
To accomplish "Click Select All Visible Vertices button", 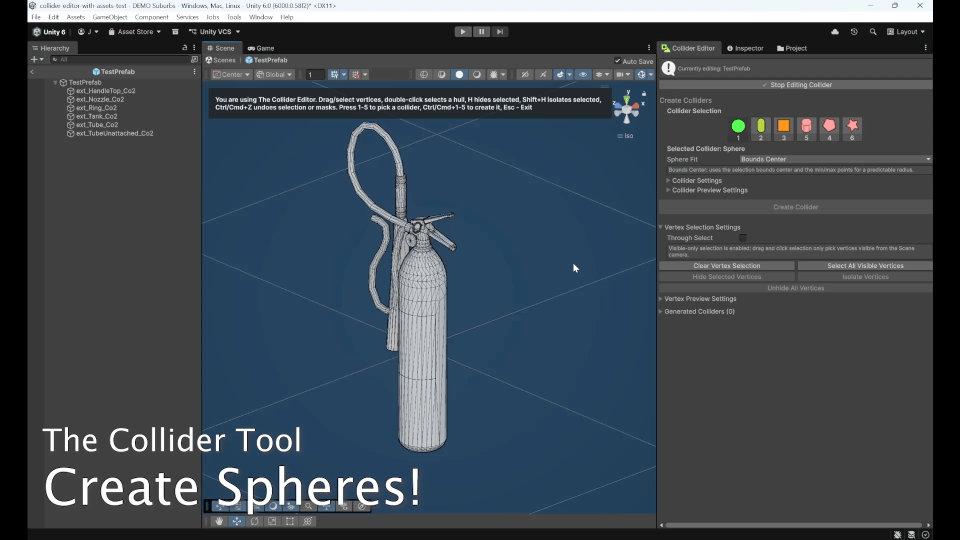I will coord(865,266).
